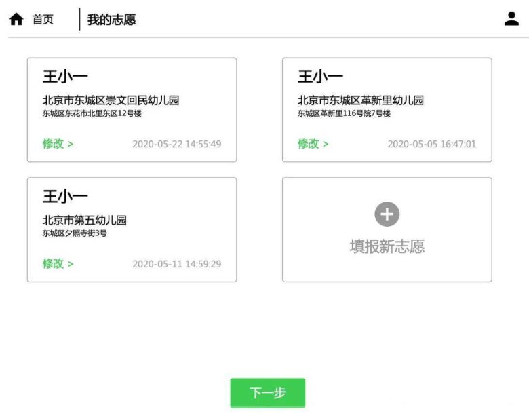Click address 东城区东花市北里东区12号楼
Viewport: 529px width, 420px height.
[92, 113]
